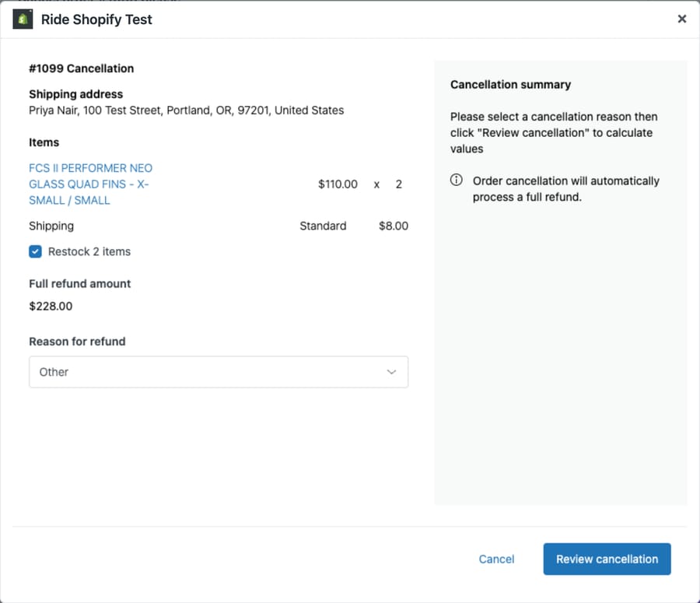Click the Cancel link

click(496, 559)
